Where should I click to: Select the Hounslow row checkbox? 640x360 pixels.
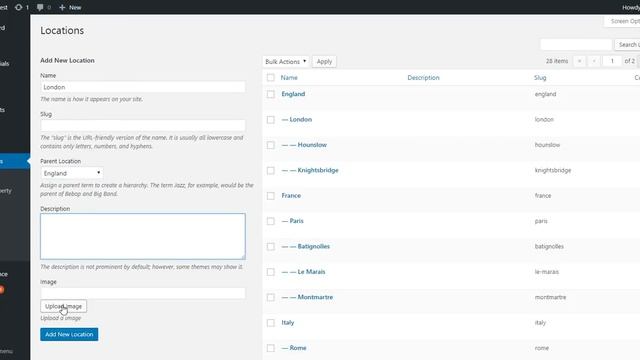pos(271,145)
